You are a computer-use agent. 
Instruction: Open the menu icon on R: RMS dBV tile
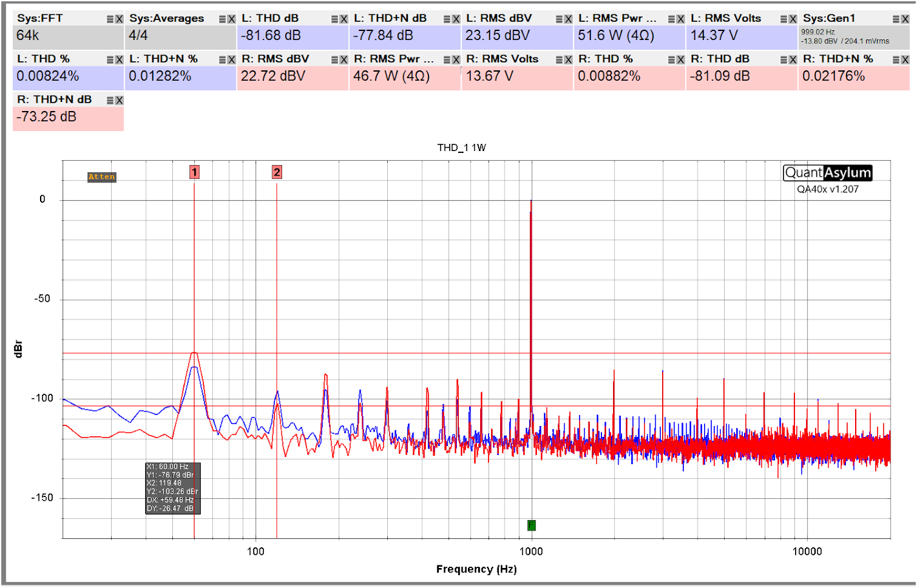[x=335, y=60]
